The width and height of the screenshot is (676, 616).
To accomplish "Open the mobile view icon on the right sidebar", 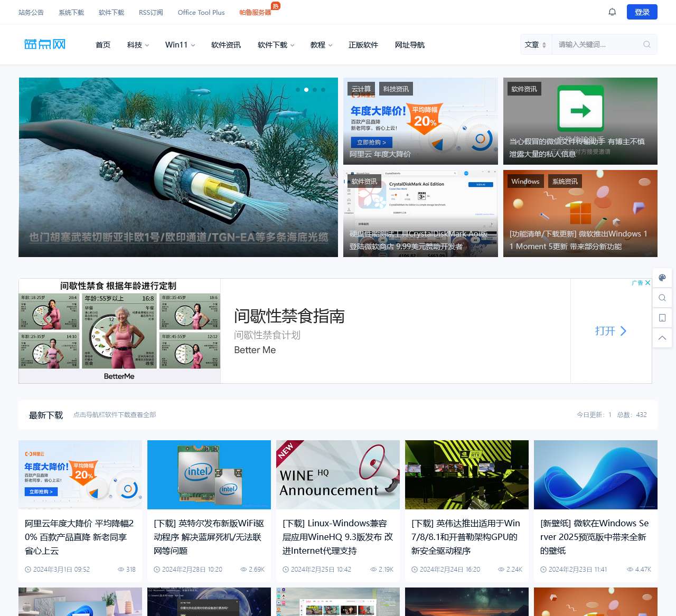I will 662,318.
